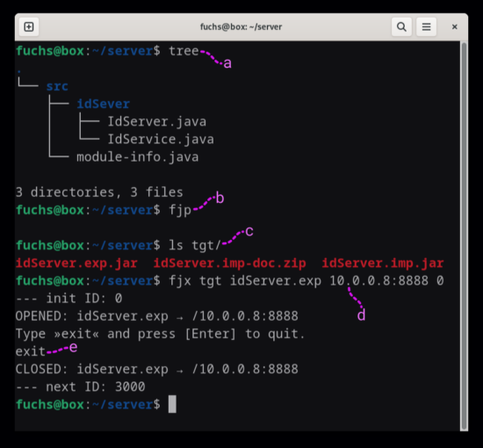Viewport: 483px width, 448px height.
Task: Click idServer.imp-doc.zip file name
Action: coord(229,264)
